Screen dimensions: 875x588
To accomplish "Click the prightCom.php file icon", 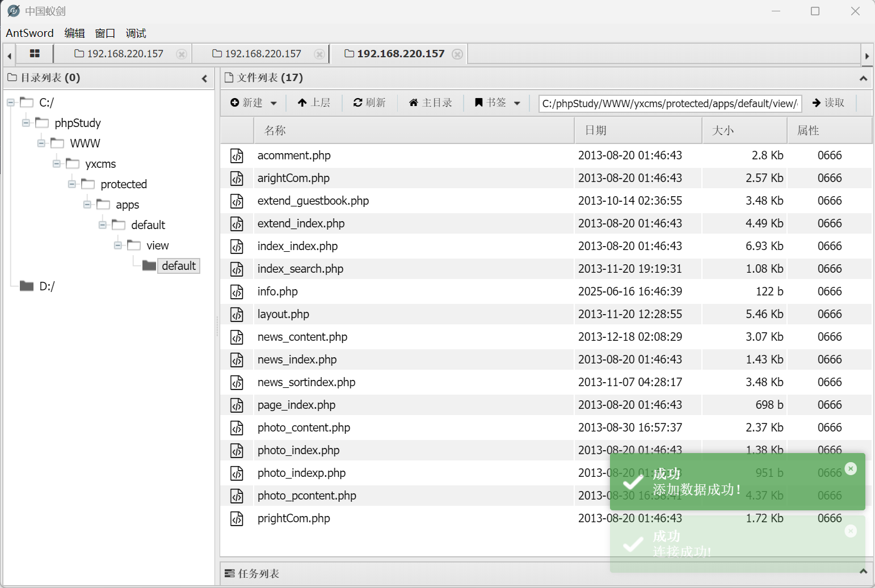I will pyautogui.click(x=237, y=518).
